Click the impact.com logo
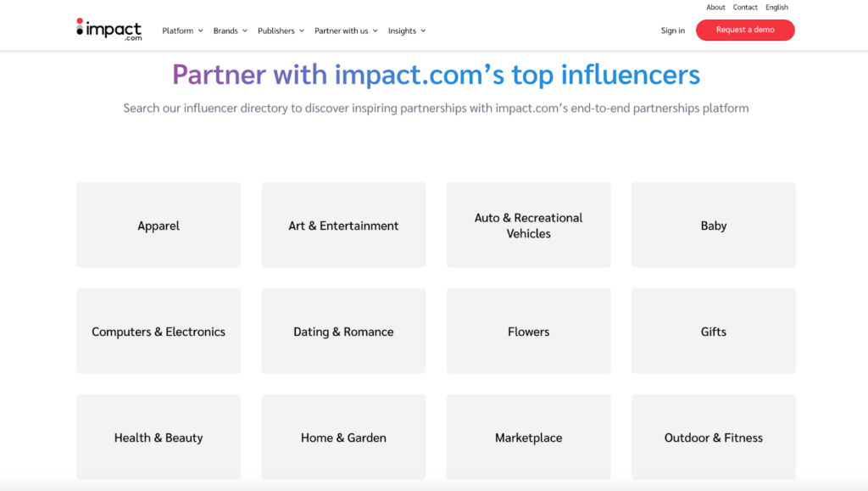The image size is (868, 491). tap(108, 28)
